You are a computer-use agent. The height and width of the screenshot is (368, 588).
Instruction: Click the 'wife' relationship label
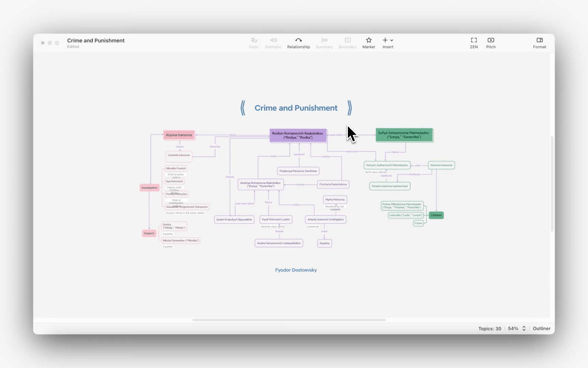[x=417, y=166]
